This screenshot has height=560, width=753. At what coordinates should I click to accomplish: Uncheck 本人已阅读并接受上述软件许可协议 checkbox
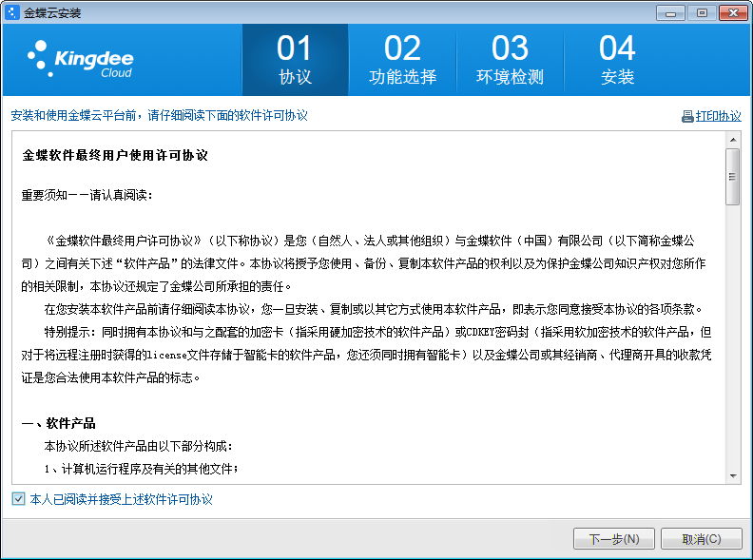click(x=18, y=499)
